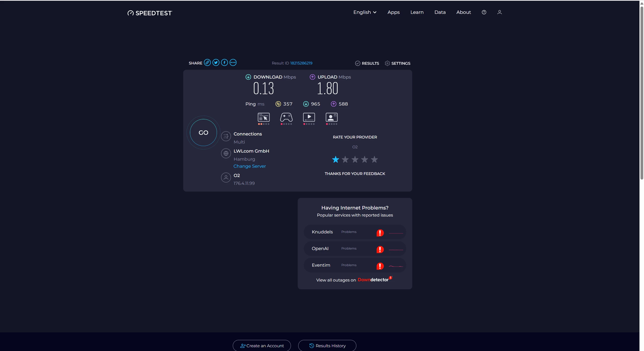Image resolution: width=644 pixels, height=351 pixels.
Task: Rate provider O2 with five stars
Action: pos(374,159)
